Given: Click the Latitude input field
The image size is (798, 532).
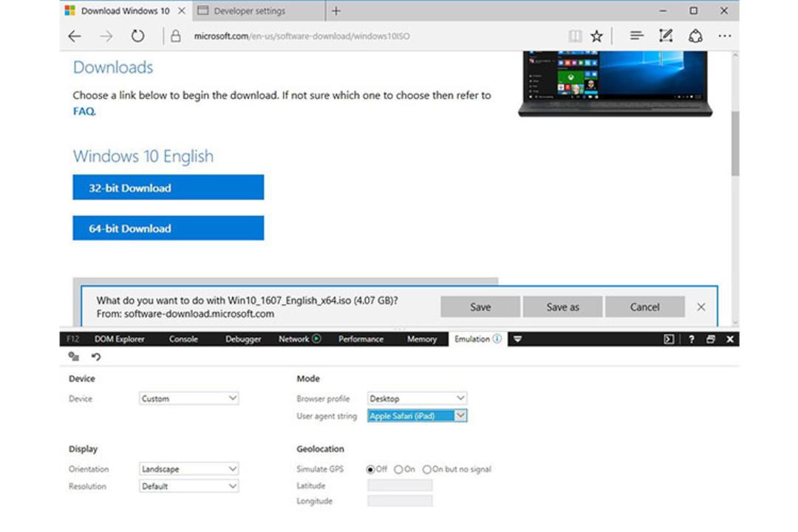Looking at the screenshot, I should [400, 485].
